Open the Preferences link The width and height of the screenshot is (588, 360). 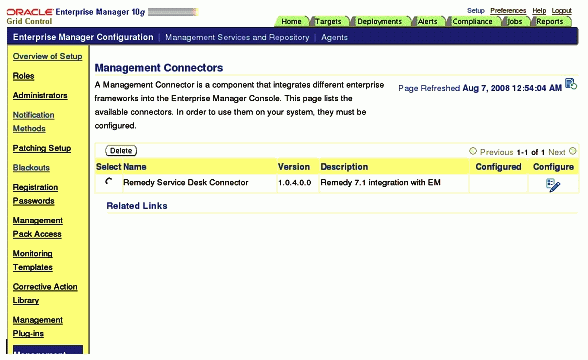pyautogui.click(x=508, y=10)
